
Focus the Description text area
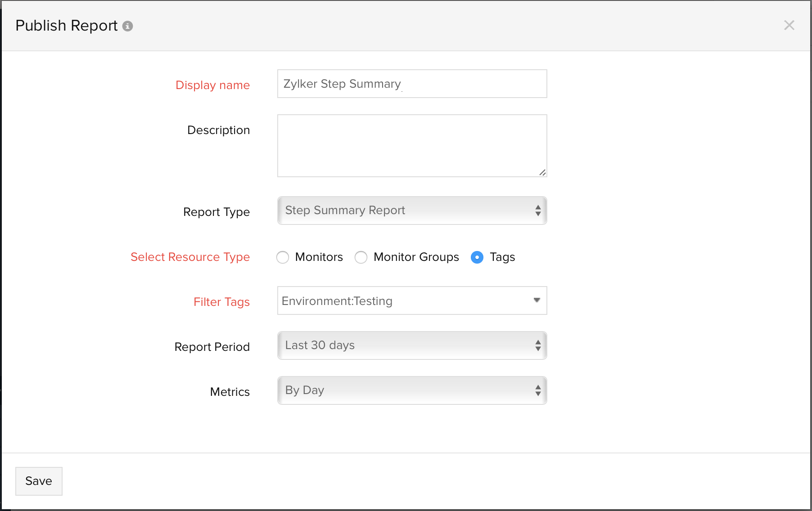coord(412,145)
